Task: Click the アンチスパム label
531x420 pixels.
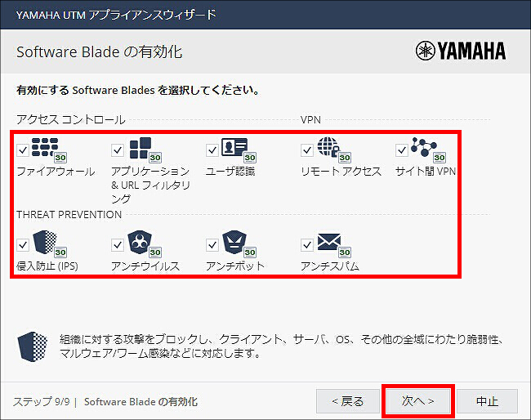Action: point(330,266)
